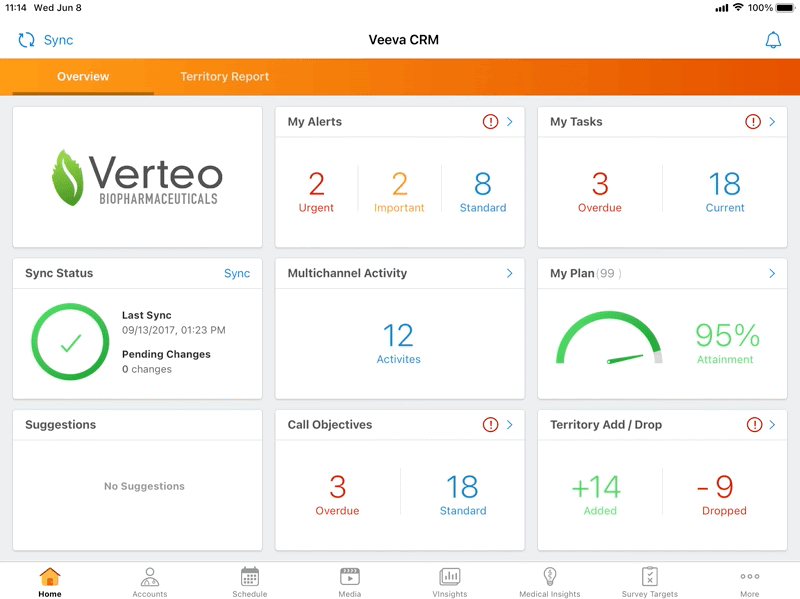Open the Schedule calendar icon
This screenshot has height=599, width=800.
(x=250, y=577)
